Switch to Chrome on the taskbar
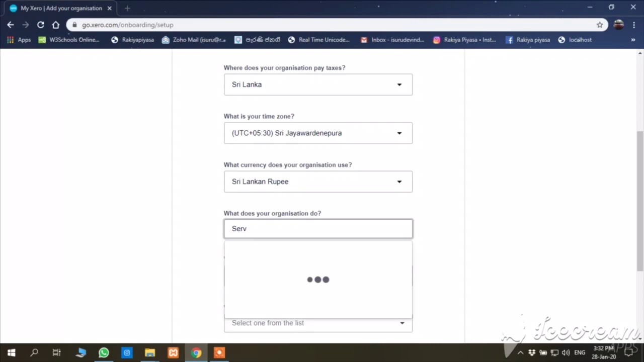This screenshot has height=362, width=644. (196, 352)
